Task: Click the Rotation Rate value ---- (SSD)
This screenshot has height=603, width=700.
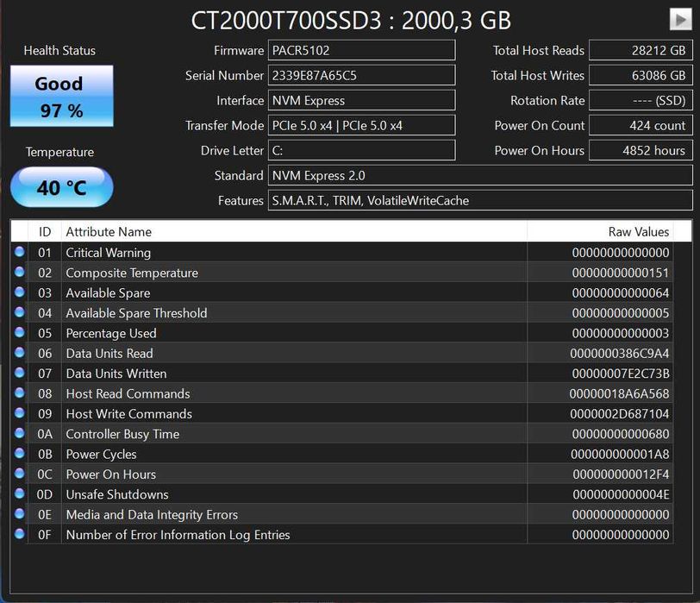Action: pos(641,100)
